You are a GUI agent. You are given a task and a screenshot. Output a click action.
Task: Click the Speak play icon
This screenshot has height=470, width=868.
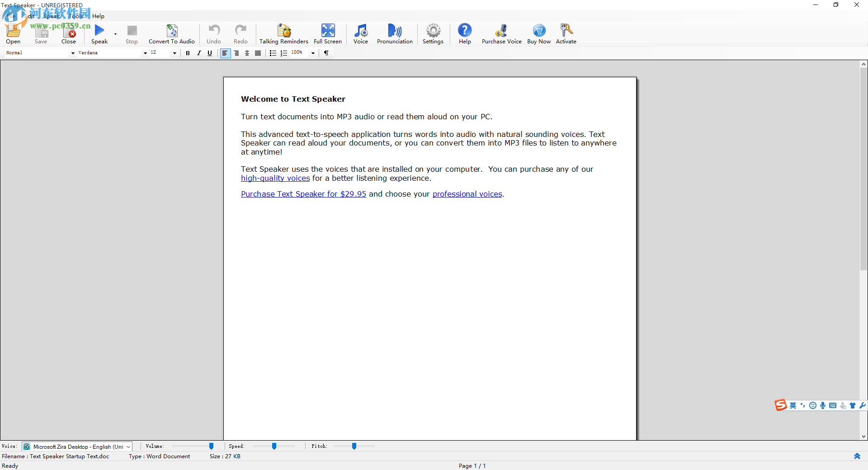coord(99,31)
